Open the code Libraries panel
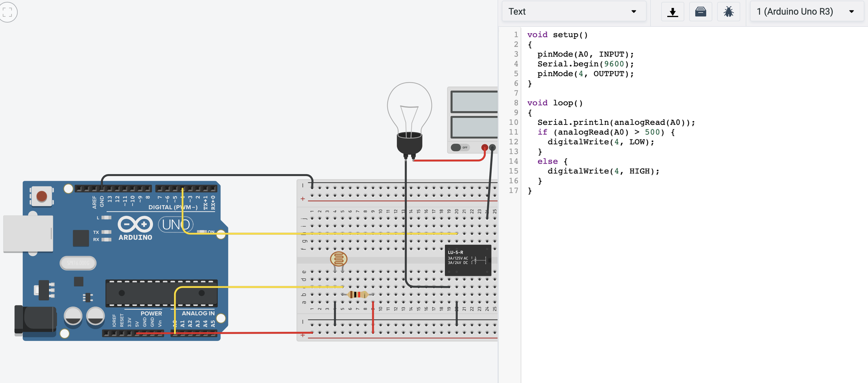 pos(701,11)
